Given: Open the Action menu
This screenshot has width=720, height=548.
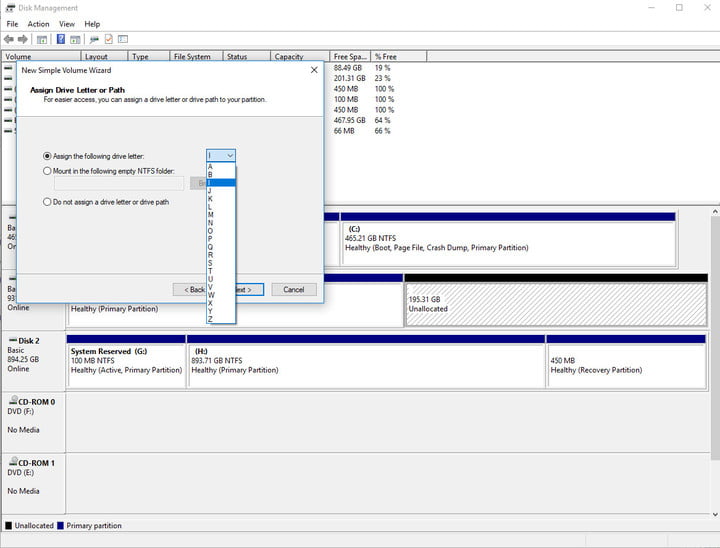Looking at the screenshot, I should tap(38, 24).
